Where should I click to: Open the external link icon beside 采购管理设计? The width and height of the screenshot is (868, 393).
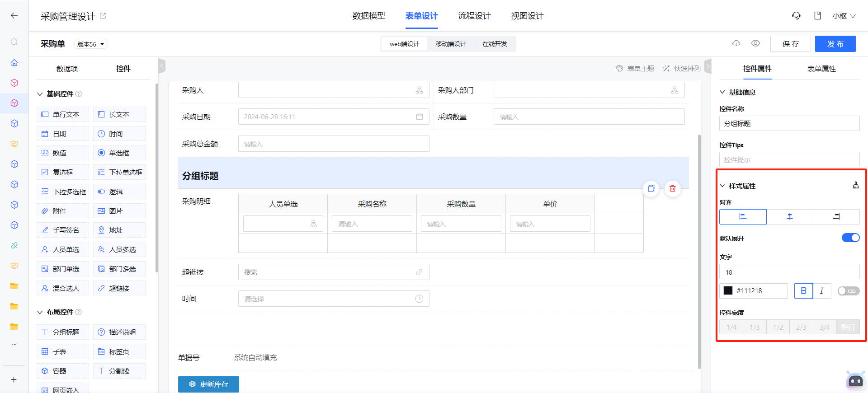click(x=103, y=16)
